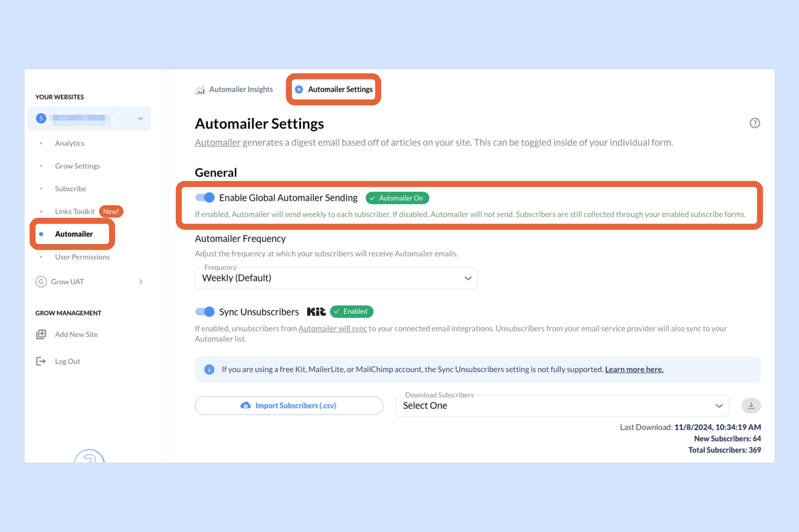Click the Grow UAT site avatar
Image resolution: width=799 pixels, height=532 pixels.
pos(41,282)
